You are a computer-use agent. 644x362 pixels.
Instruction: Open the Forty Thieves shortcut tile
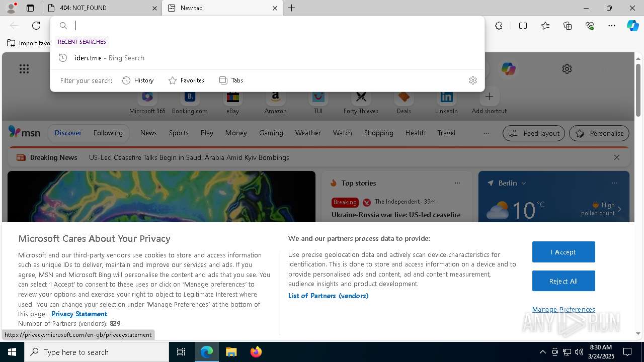click(361, 102)
